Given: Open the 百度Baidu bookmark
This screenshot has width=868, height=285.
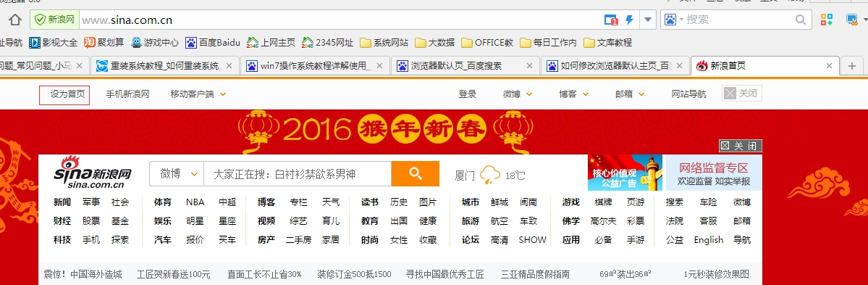Looking at the screenshot, I should (213, 42).
